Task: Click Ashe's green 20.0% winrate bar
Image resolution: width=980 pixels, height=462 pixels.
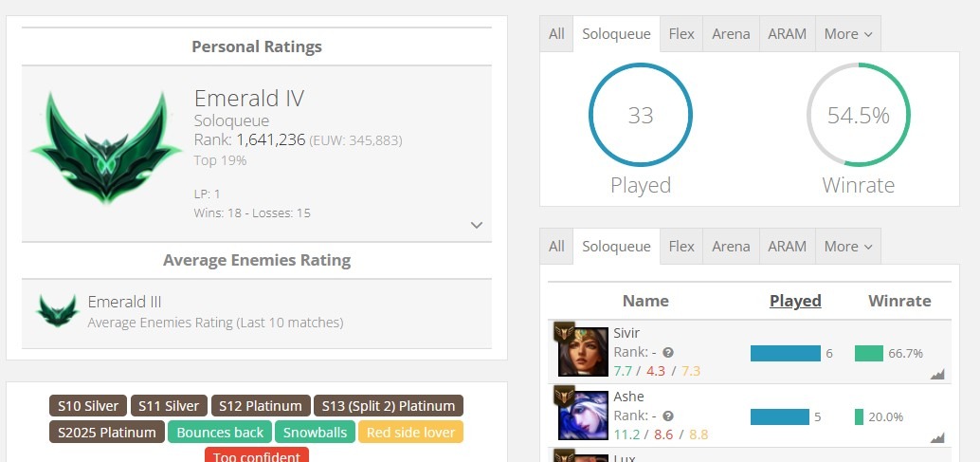Action: tap(860, 417)
